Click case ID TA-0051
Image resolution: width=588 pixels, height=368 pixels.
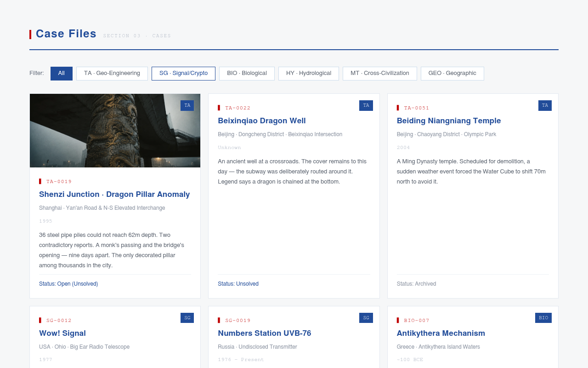pyautogui.click(x=417, y=108)
